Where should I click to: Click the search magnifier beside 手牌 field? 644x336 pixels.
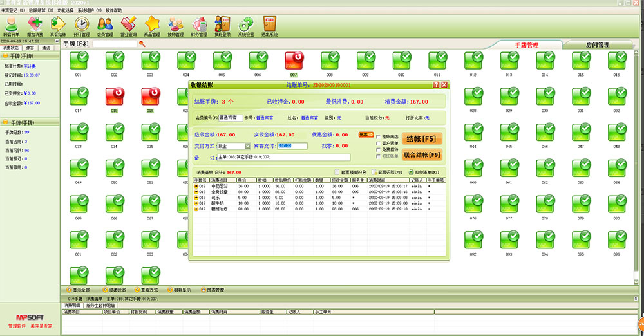[142, 44]
